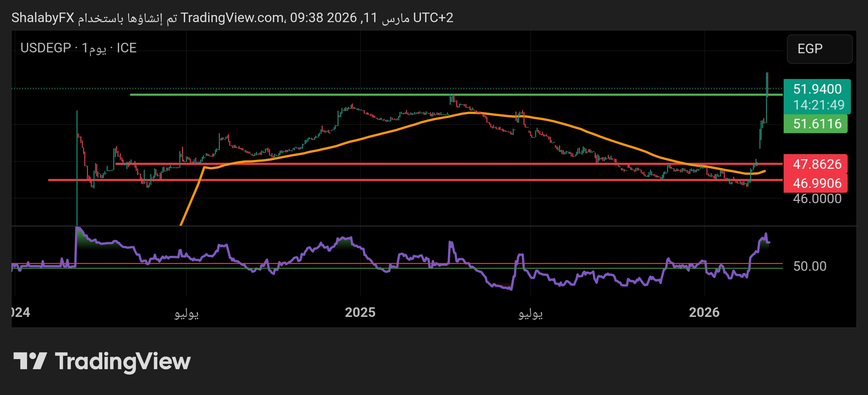Image resolution: width=868 pixels, height=395 pixels.
Task: Click the 50.00 RSI axis label
Action: [x=809, y=266]
